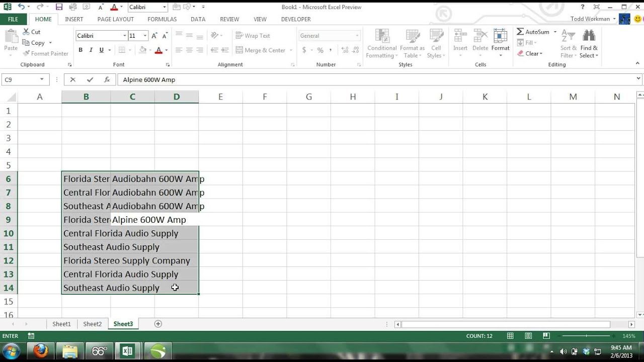The image size is (644, 362).
Task: Switch to the INSERT tab
Action: coord(74,19)
